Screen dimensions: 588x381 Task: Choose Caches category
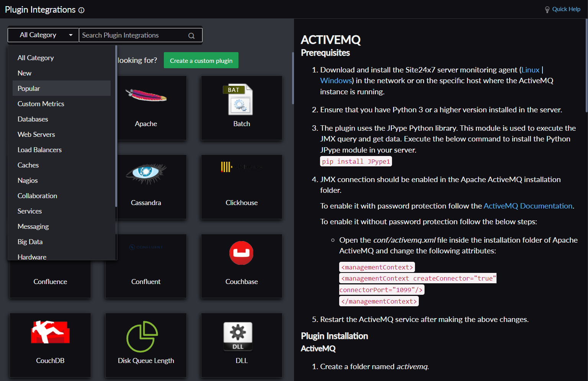tap(61, 165)
